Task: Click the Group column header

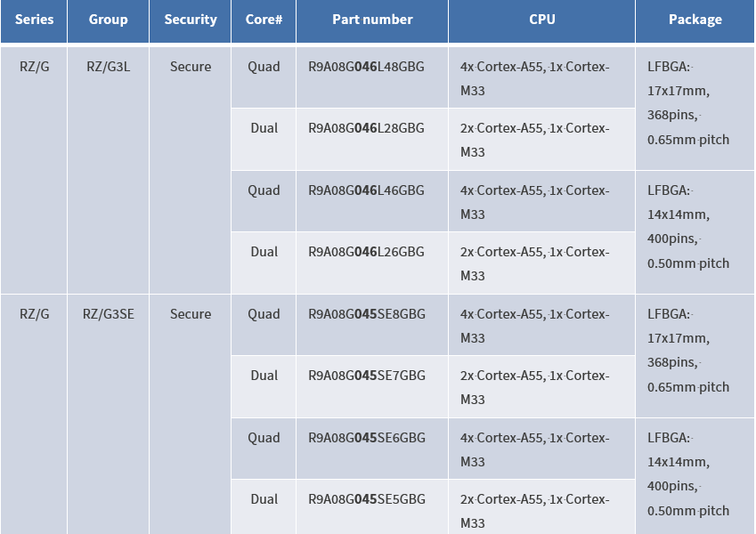Action: point(108,20)
